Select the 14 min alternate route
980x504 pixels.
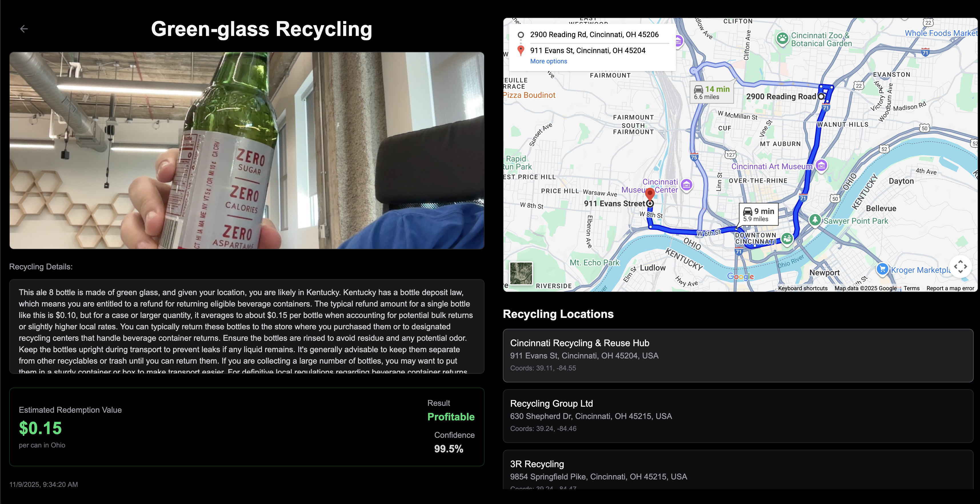click(x=711, y=92)
